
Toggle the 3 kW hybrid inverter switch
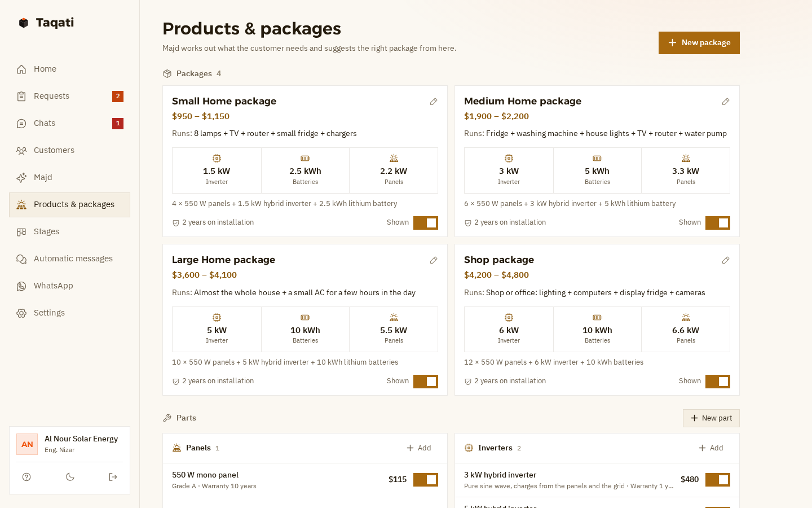pos(718,480)
